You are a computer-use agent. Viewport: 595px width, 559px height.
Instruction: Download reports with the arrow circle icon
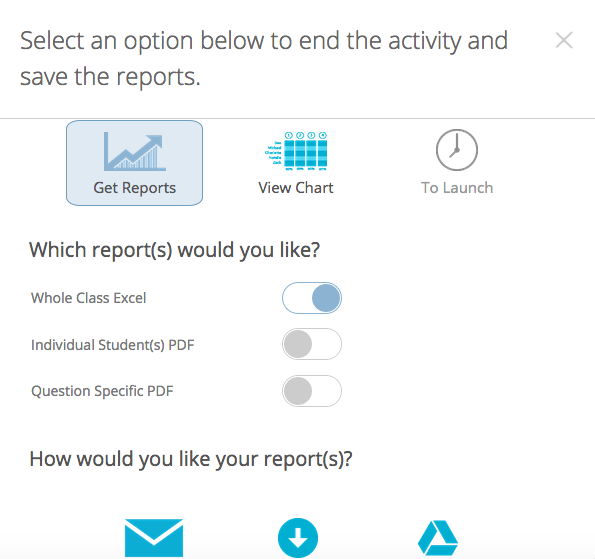click(x=298, y=538)
